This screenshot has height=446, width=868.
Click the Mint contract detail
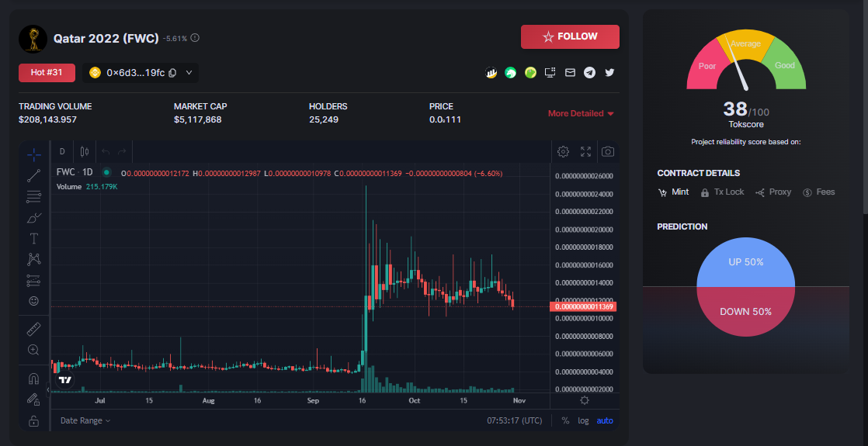click(673, 192)
